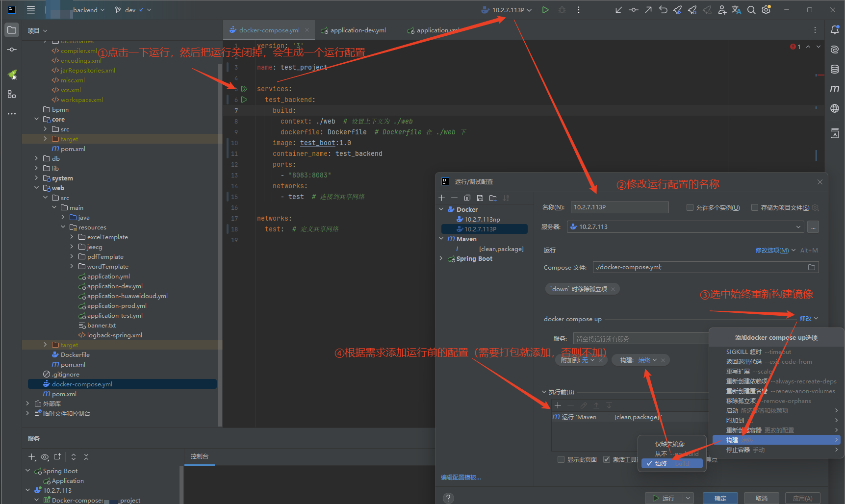
Task: Enable 允许多个实例 checkbox
Action: tap(690, 207)
